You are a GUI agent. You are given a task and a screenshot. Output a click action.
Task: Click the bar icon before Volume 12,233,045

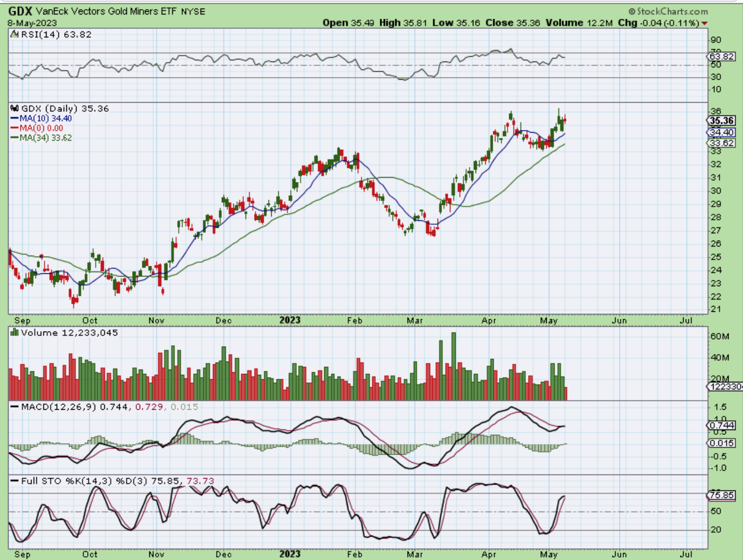click(x=14, y=333)
